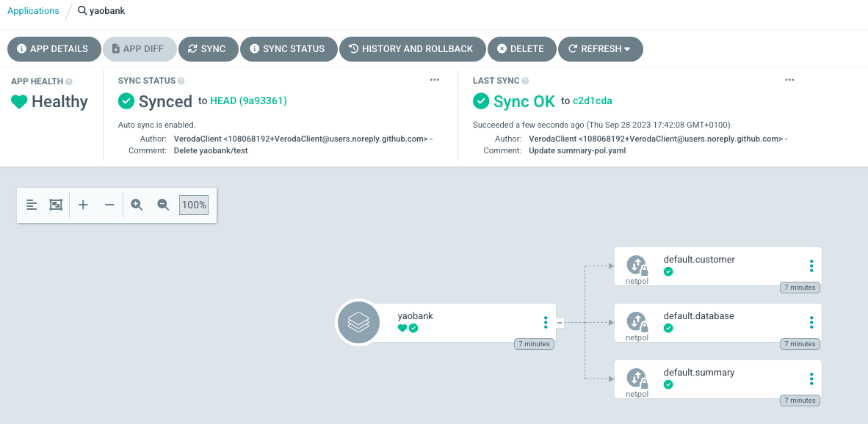The image size is (868, 424).
Task: Click yaobank node health heart icon
Action: [402, 329]
